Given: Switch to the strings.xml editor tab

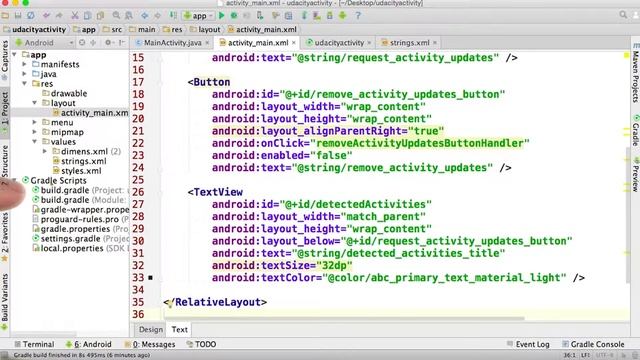Looking at the screenshot, I should click(409, 42).
